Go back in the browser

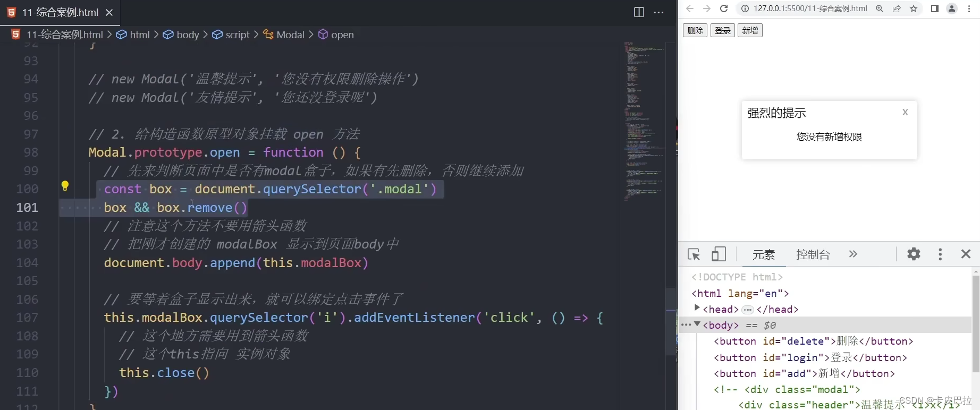pos(690,8)
